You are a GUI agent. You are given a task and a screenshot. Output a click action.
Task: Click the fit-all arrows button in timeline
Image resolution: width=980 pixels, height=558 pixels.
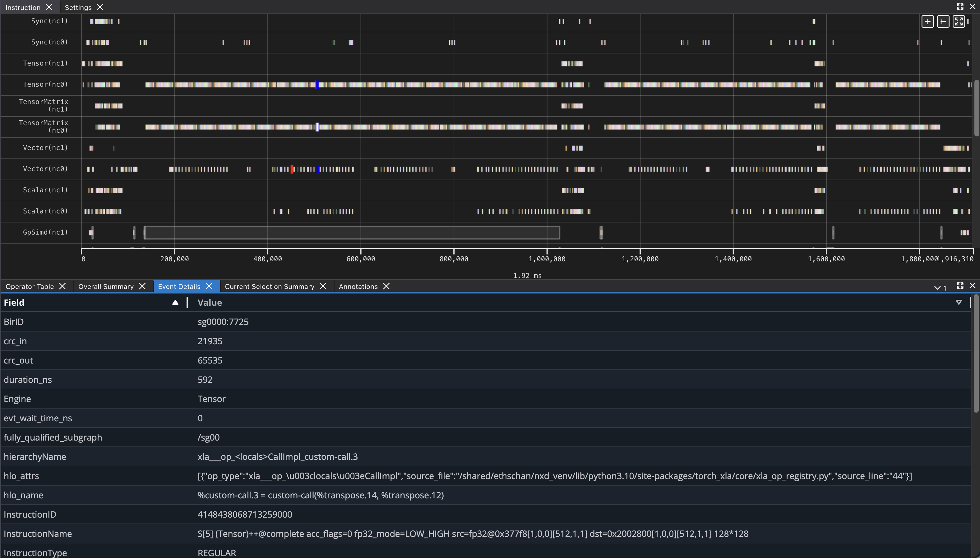coord(959,21)
